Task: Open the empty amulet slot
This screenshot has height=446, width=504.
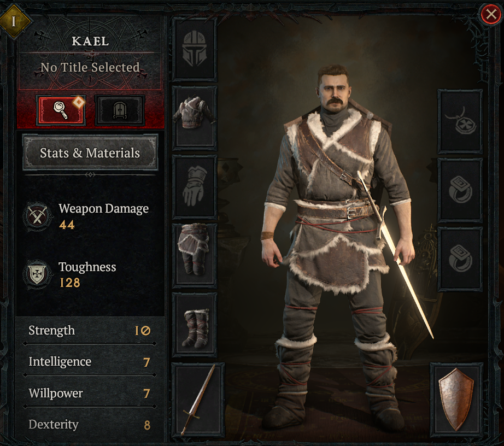Action: point(460,121)
